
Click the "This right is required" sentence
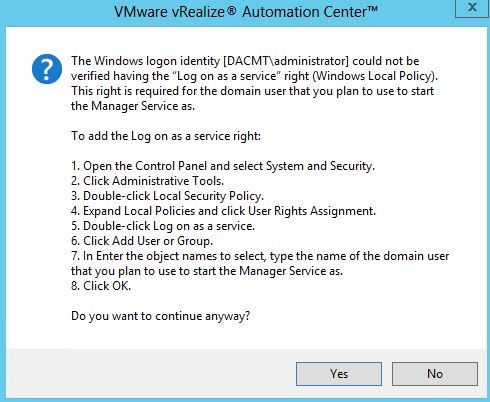(x=252, y=91)
